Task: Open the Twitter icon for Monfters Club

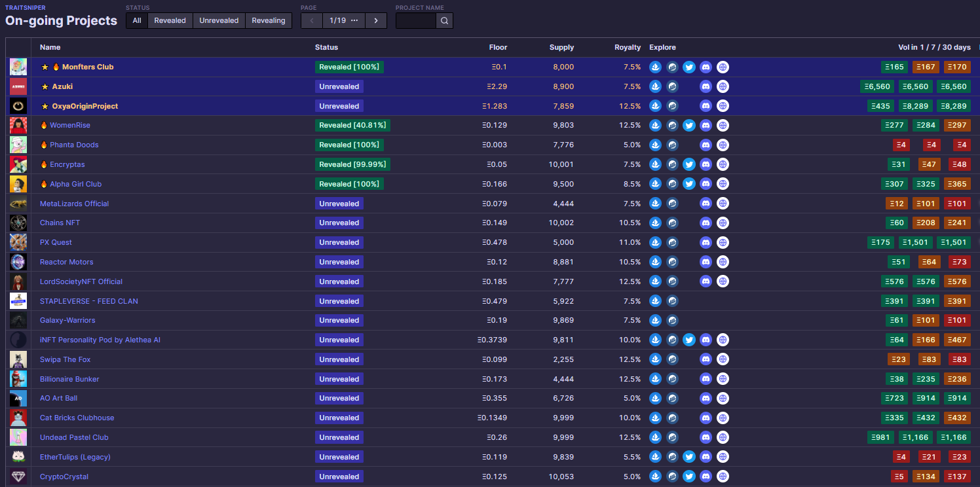Action: coord(689,67)
